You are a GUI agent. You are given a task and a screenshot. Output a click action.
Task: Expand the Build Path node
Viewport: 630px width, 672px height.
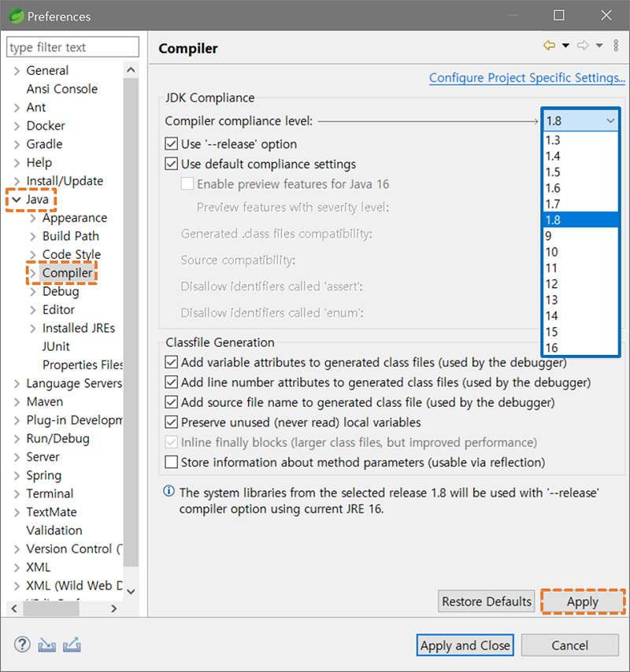[x=32, y=236]
